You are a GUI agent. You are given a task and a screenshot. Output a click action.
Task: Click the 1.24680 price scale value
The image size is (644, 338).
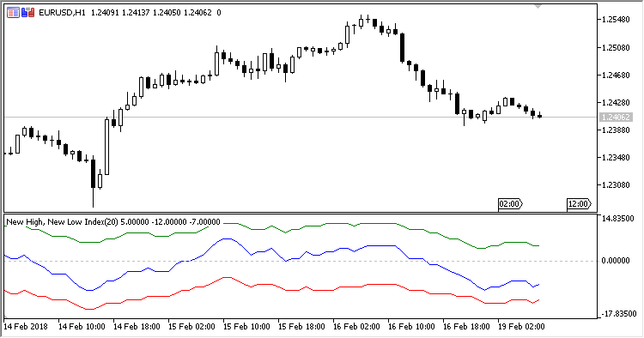coord(616,75)
